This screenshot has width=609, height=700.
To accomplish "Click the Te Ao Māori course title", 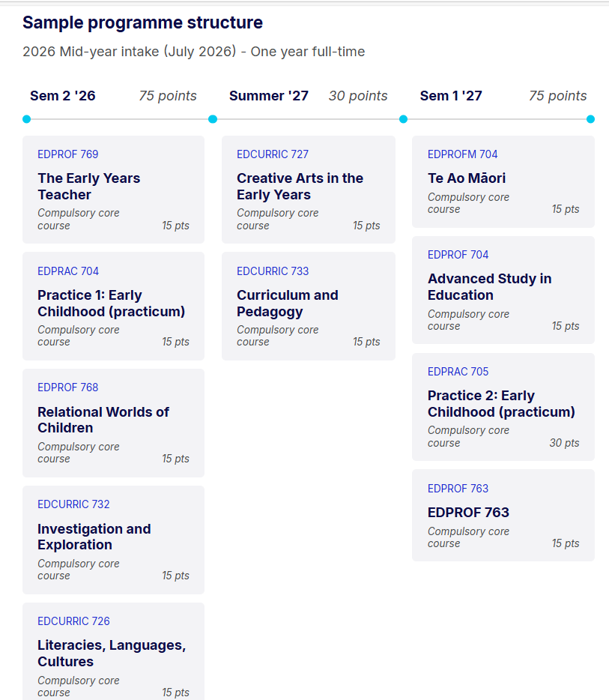I will [467, 178].
